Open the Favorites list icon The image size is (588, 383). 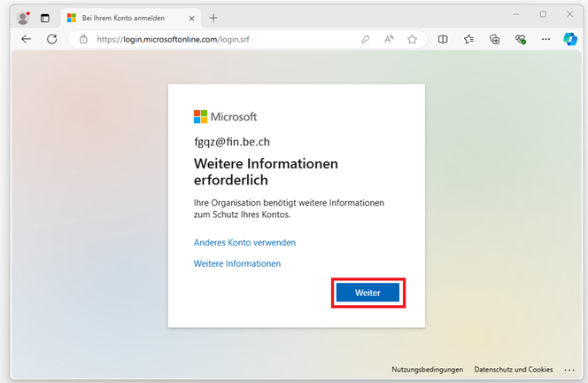coord(468,39)
